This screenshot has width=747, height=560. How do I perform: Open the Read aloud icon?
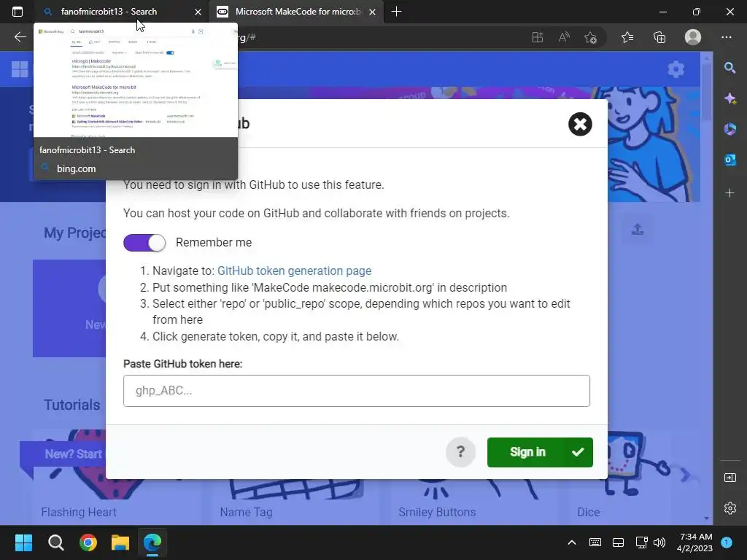(x=564, y=37)
